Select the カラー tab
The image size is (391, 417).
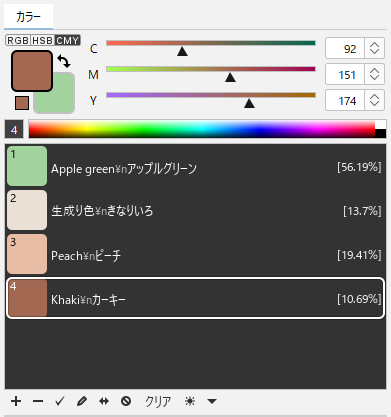pyautogui.click(x=28, y=17)
